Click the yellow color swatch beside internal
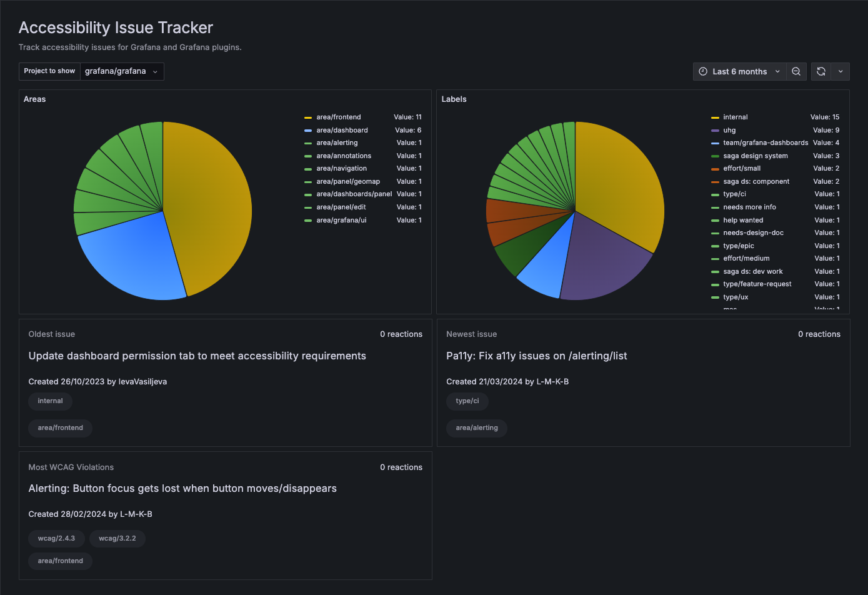This screenshot has height=595, width=868. [715, 117]
